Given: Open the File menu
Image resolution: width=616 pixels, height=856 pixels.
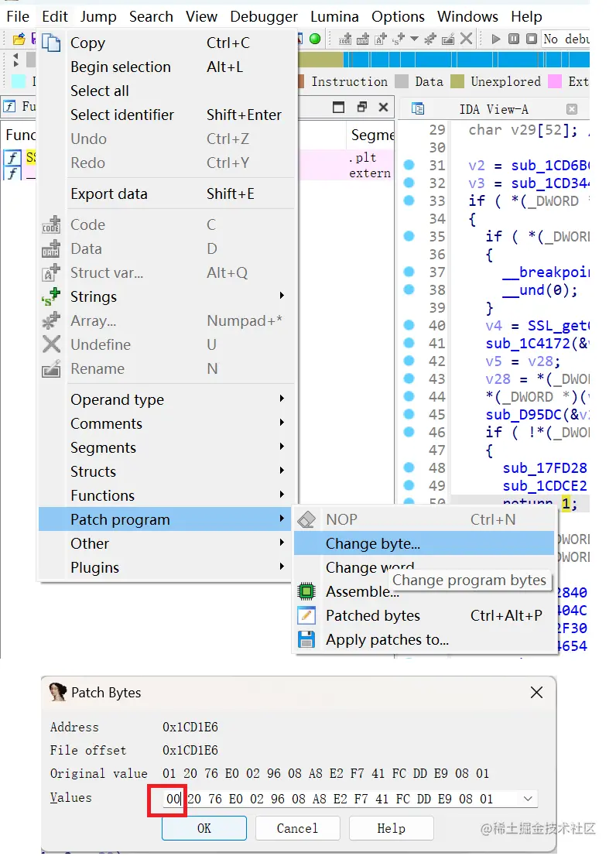Looking at the screenshot, I should coord(18,16).
